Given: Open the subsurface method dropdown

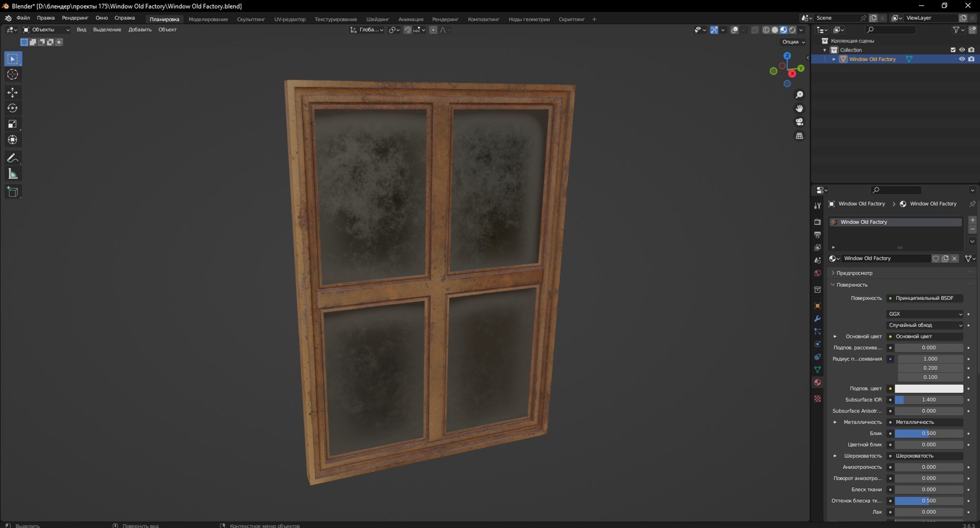Looking at the screenshot, I should (925, 325).
